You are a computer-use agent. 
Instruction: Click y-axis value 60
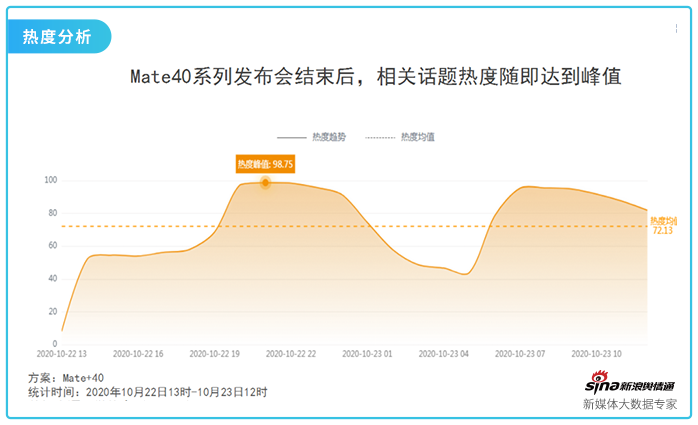pyautogui.click(x=53, y=245)
